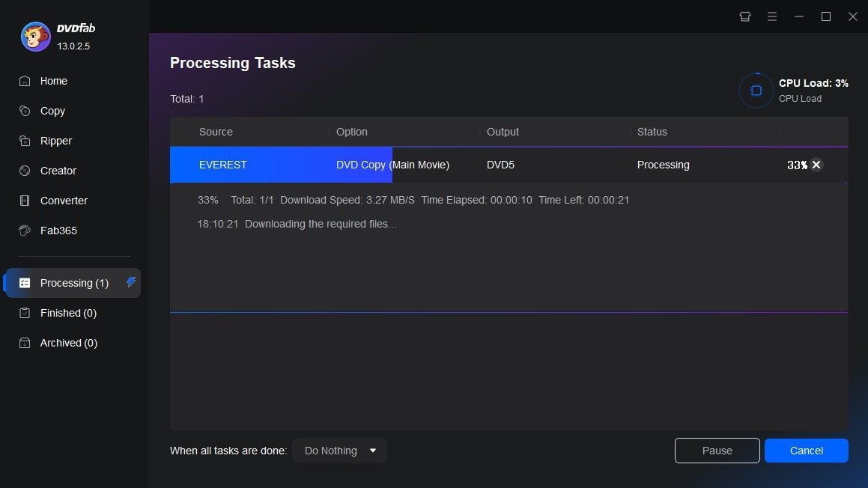Open the hamburger menu in the title bar
The width and height of the screenshot is (868, 488).
tap(771, 16)
